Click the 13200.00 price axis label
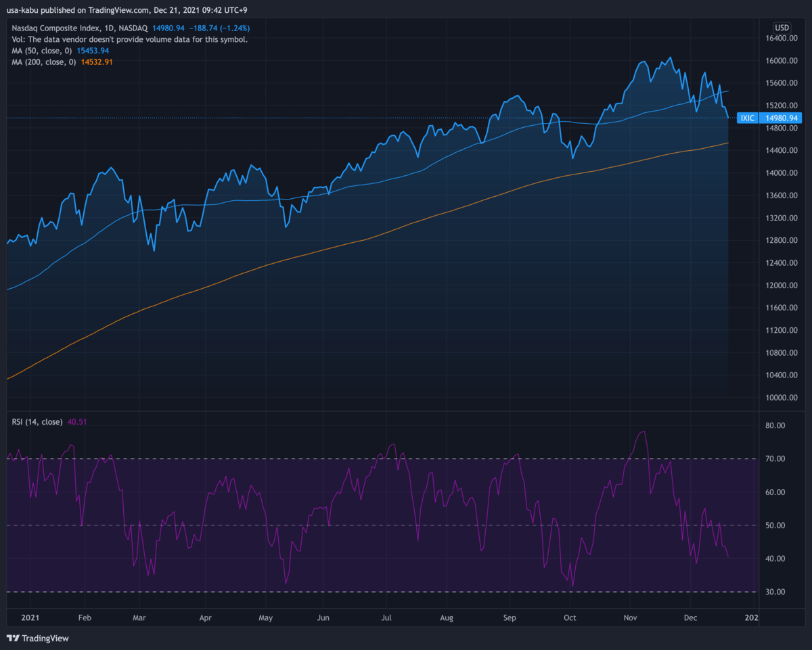 (782, 218)
